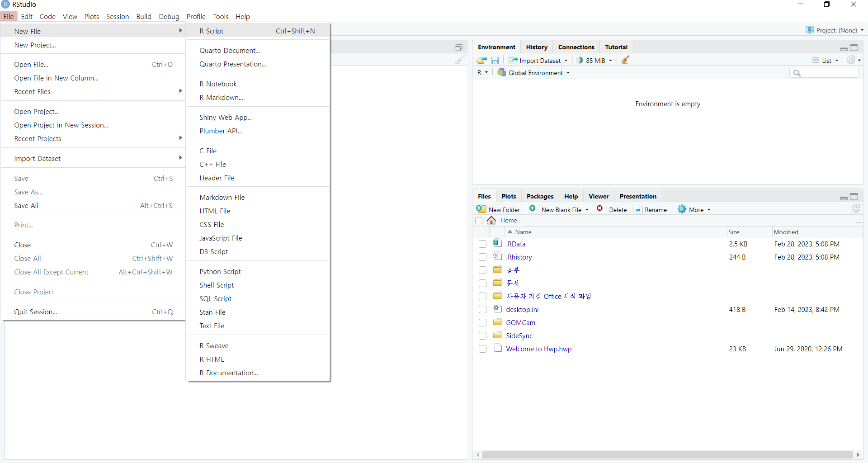
Task: Expand the Recent Files submenu
Action: coord(94,91)
